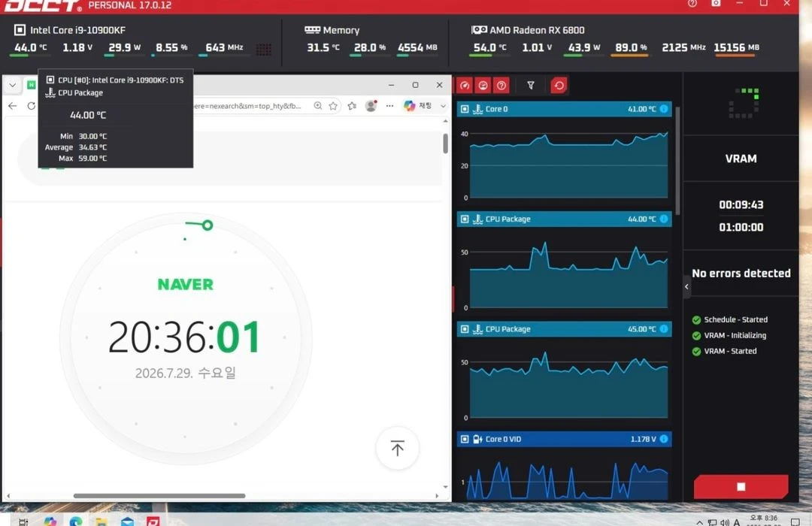
Task: Click the browser scroll-right arrow
Action: 437,495
